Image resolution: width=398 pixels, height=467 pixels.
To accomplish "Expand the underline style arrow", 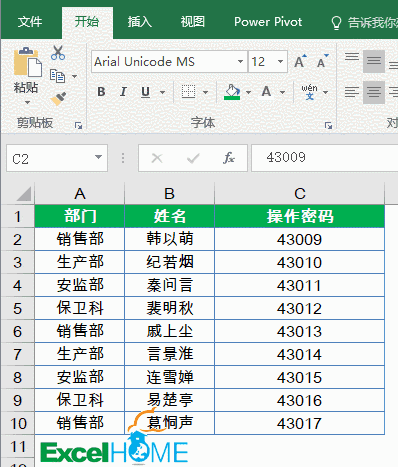I will tap(162, 92).
